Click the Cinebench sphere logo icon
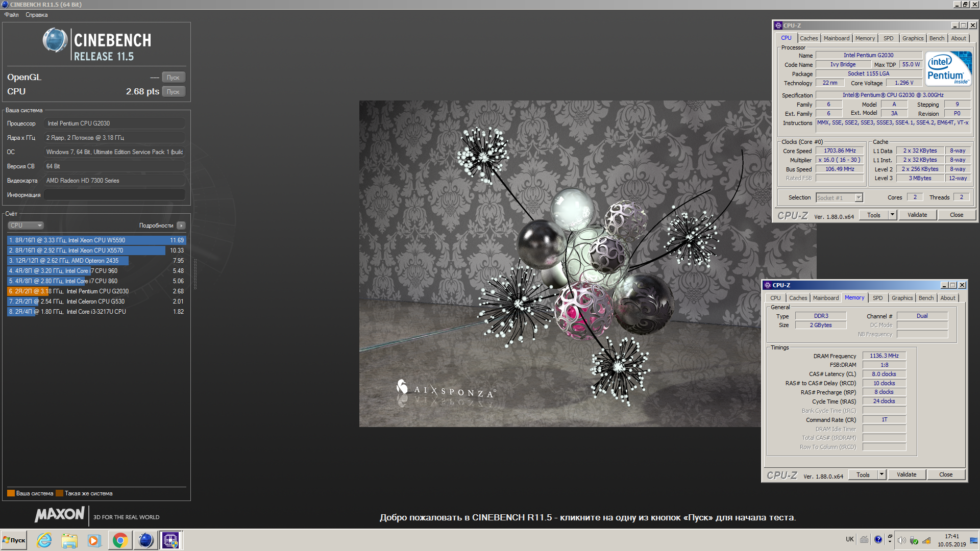The image size is (980, 551). (x=55, y=41)
